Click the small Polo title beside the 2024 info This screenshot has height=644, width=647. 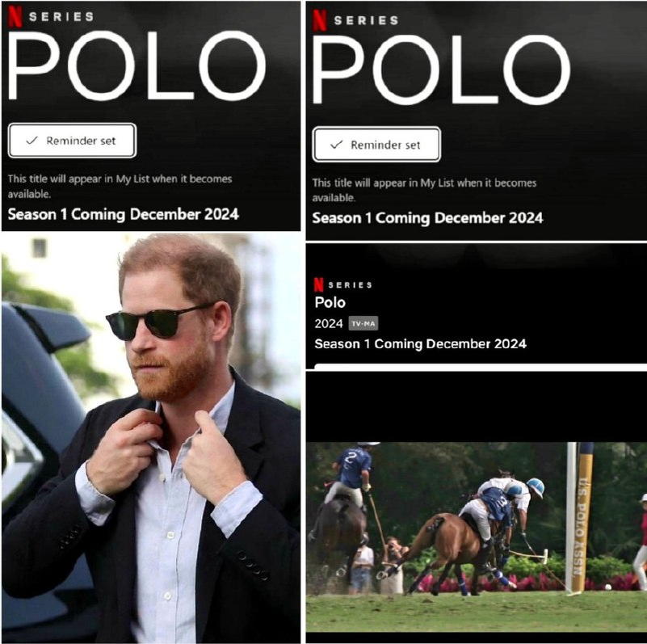click(330, 302)
